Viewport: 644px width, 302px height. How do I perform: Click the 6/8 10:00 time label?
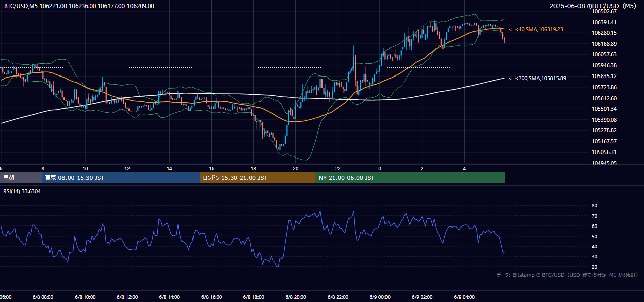[x=85, y=297]
